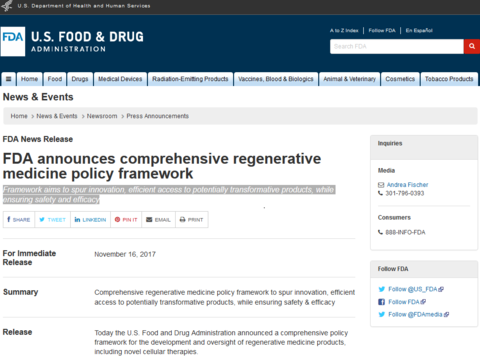Click the Consumers label in Inquiries
This screenshot has width=480, height=360.
pyautogui.click(x=394, y=217)
